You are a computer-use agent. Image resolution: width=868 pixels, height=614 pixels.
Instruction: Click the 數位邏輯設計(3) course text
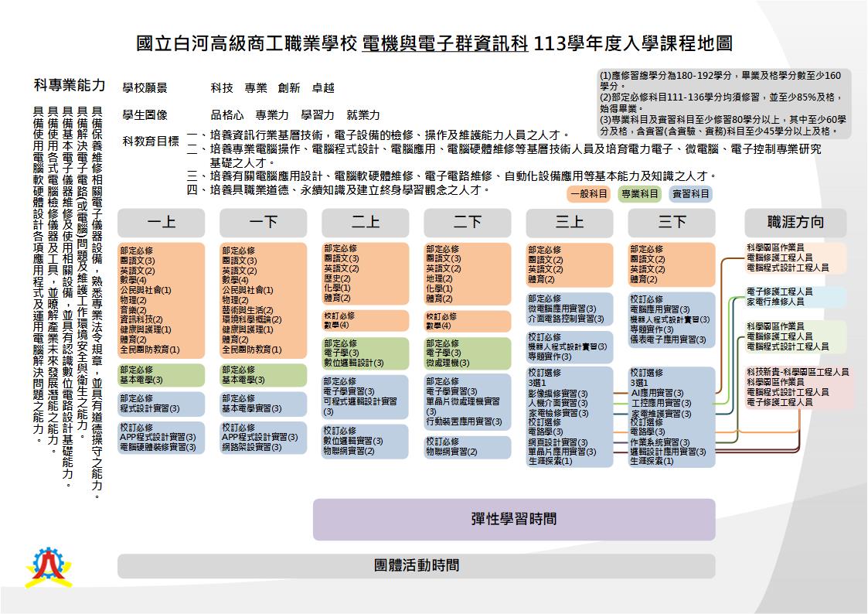coord(354,363)
